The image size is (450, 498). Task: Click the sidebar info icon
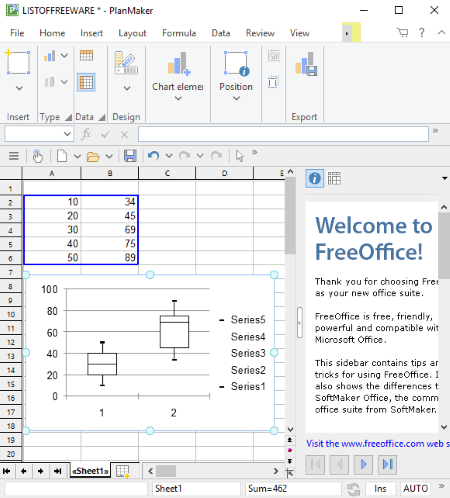coord(314,179)
